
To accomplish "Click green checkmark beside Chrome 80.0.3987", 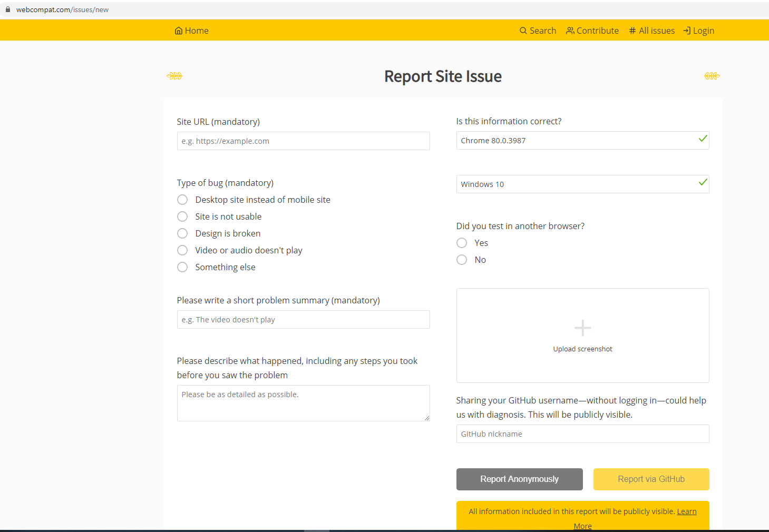I will [703, 139].
